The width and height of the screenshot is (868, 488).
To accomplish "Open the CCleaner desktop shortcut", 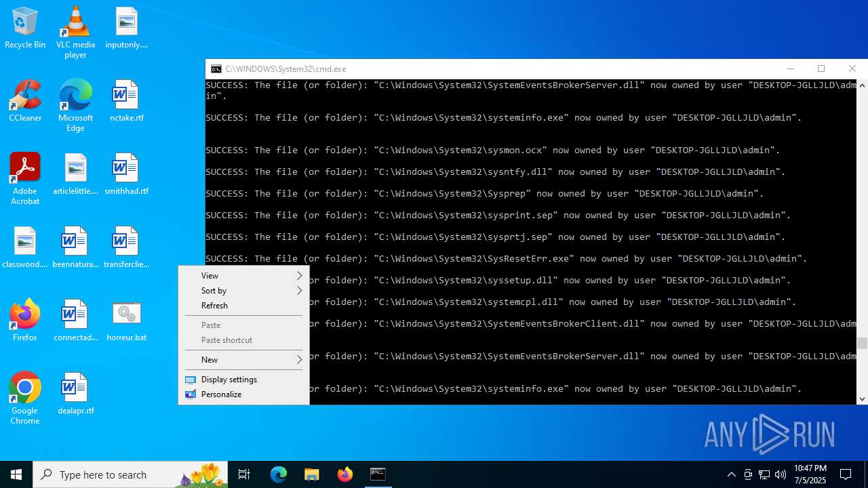I will (25, 102).
